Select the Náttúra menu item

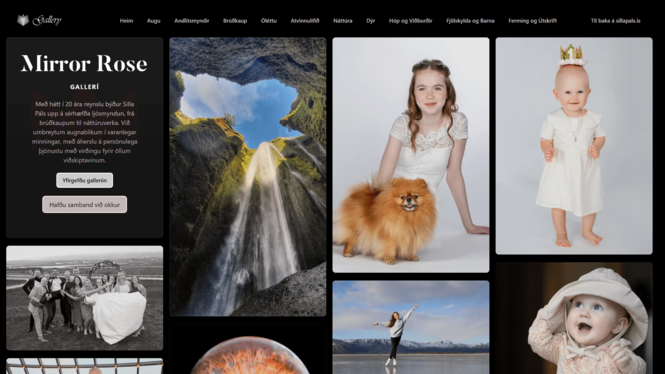(x=343, y=21)
